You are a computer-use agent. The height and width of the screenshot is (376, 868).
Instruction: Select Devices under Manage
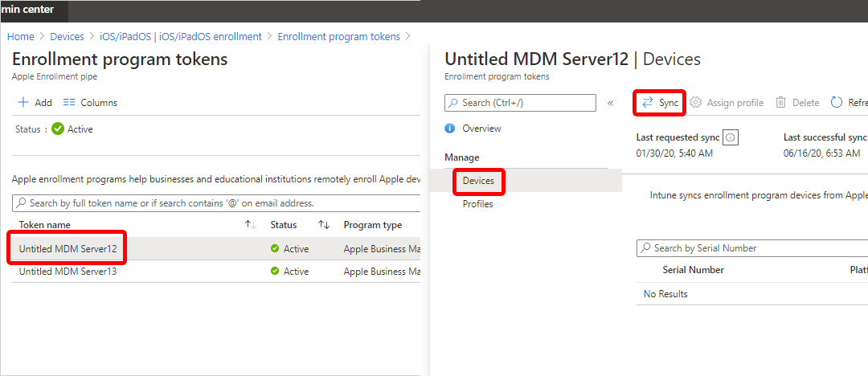tap(478, 181)
